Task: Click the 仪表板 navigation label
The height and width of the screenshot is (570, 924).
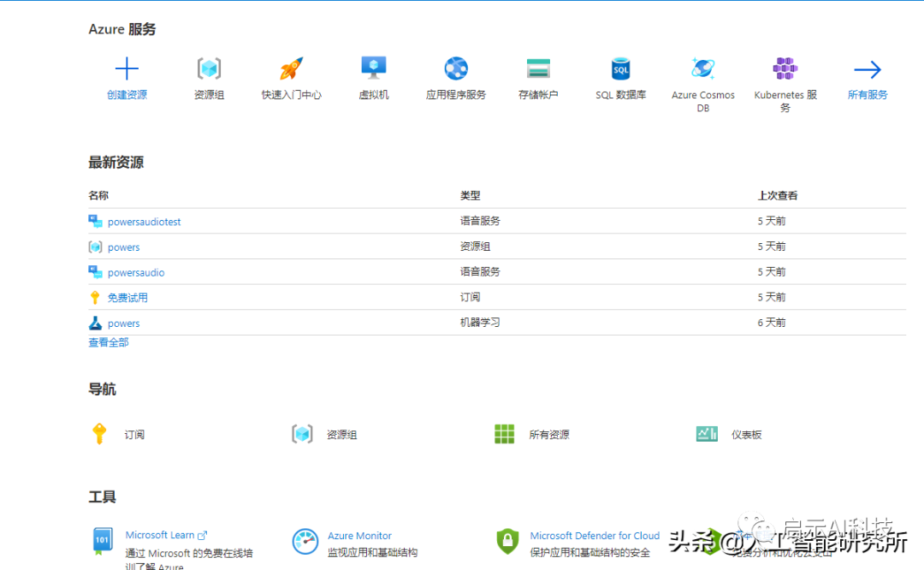Action: pos(747,435)
